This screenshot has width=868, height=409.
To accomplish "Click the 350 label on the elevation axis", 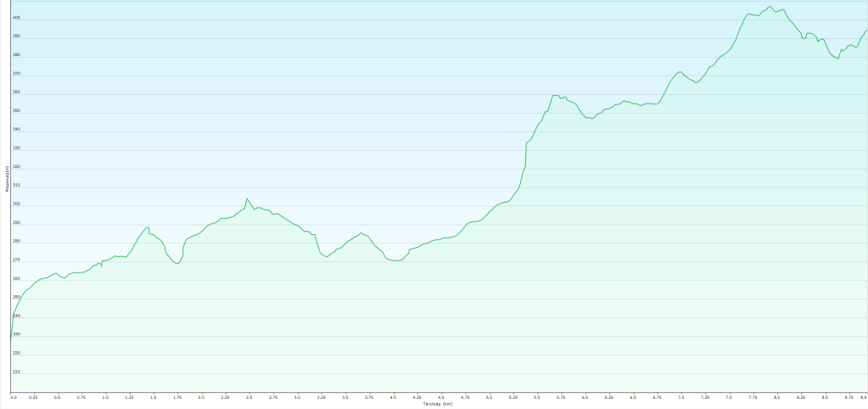I will (x=16, y=111).
